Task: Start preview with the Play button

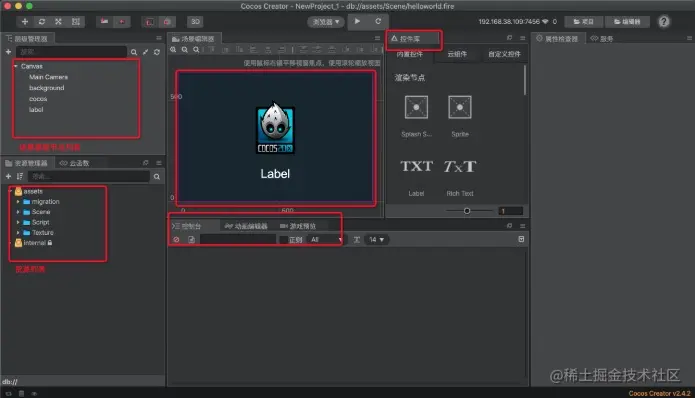Action: coord(357,21)
